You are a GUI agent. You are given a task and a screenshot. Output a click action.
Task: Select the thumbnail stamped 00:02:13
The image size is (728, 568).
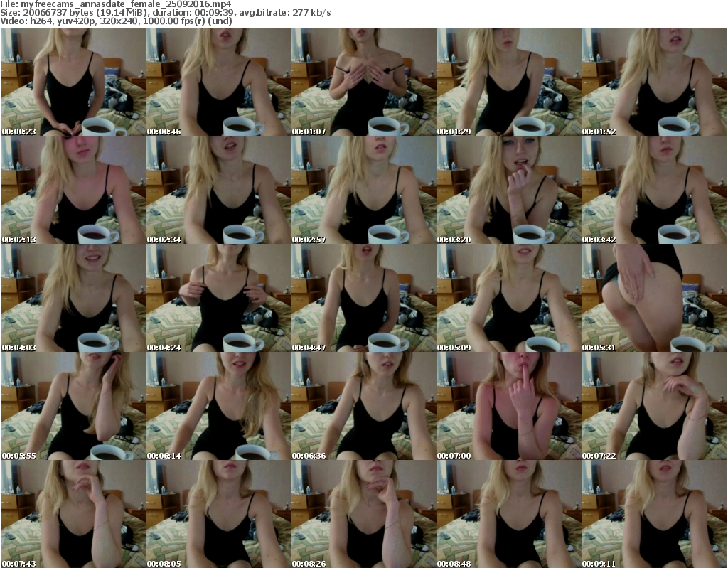point(74,190)
